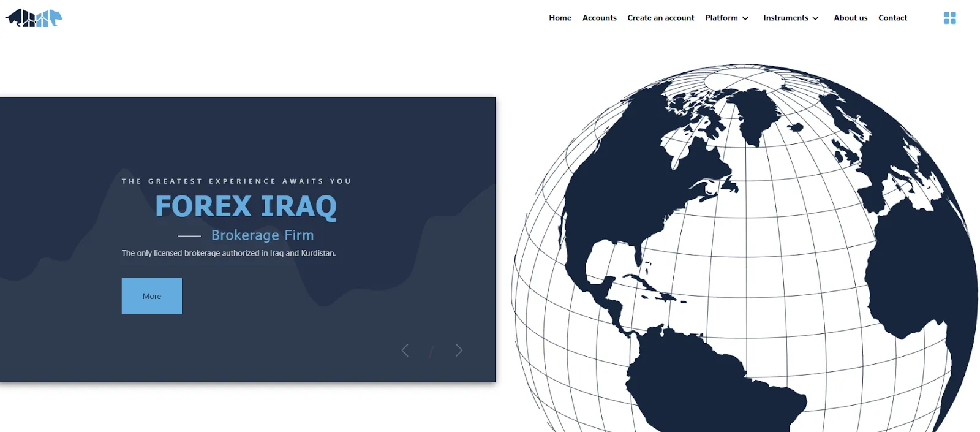Image resolution: width=980 pixels, height=432 pixels.
Task: Click the Brokerage Firm subtitle
Action: 262,235
